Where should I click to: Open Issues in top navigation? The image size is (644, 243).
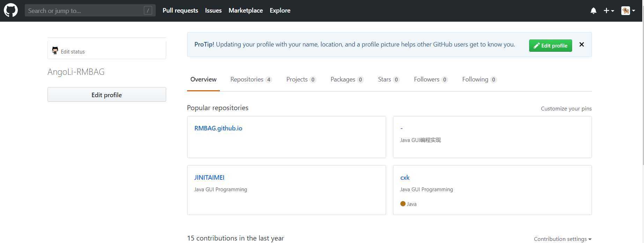(x=213, y=10)
